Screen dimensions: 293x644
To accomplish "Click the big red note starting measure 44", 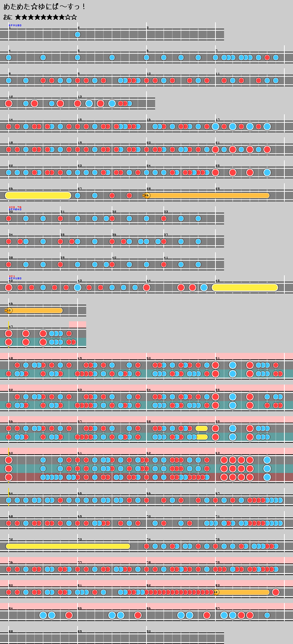I will point(146,287).
